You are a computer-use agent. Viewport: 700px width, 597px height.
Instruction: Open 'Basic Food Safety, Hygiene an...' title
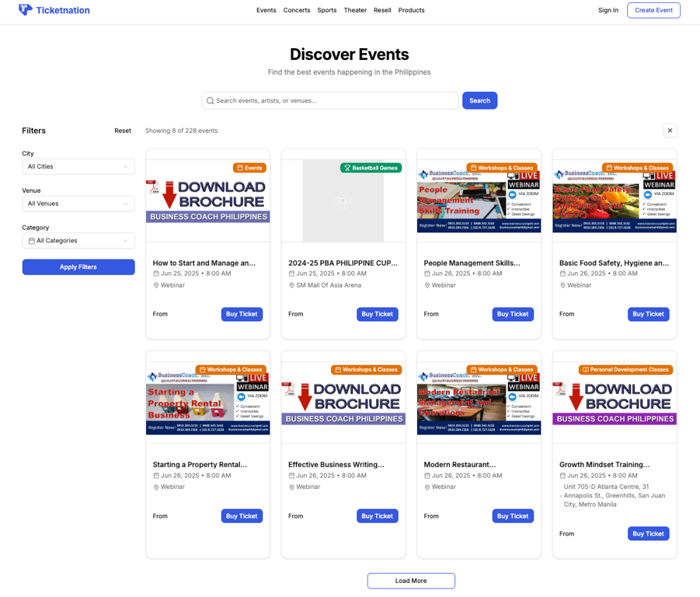click(x=615, y=264)
